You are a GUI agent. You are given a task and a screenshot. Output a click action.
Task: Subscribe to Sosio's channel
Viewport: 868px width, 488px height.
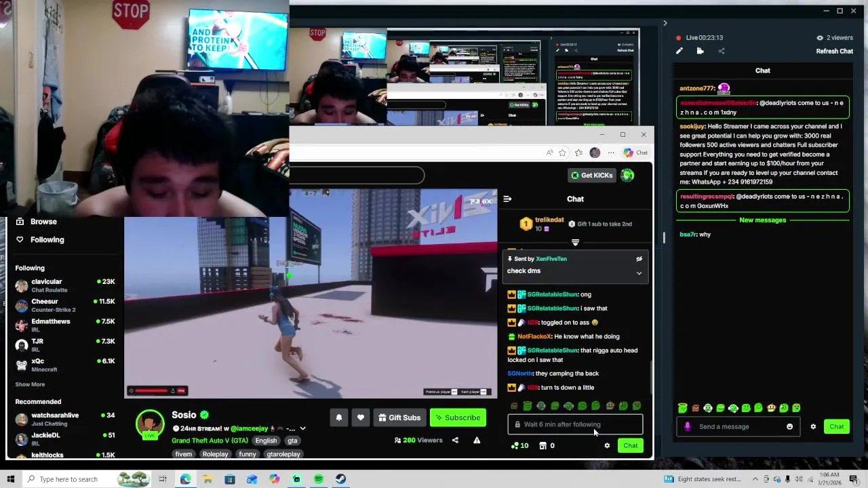coord(458,418)
